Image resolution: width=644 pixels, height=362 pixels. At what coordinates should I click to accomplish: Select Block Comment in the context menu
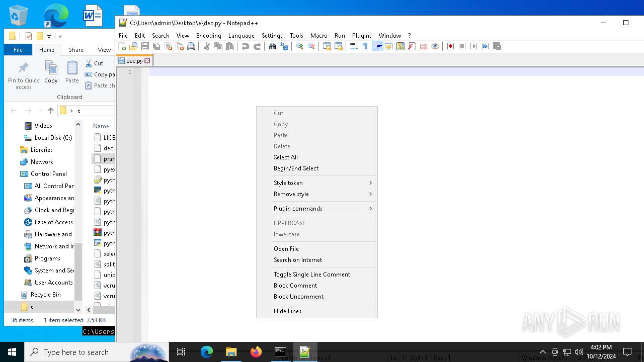click(295, 286)
